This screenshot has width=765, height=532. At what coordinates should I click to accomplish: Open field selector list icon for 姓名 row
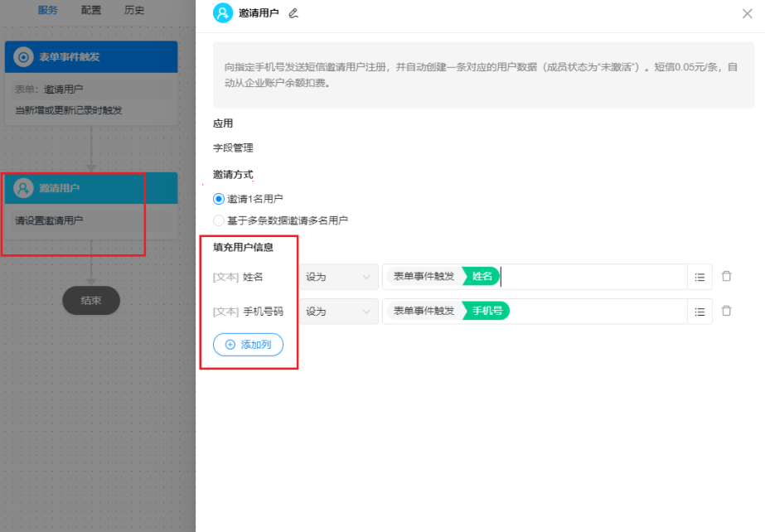pos(699,277)
